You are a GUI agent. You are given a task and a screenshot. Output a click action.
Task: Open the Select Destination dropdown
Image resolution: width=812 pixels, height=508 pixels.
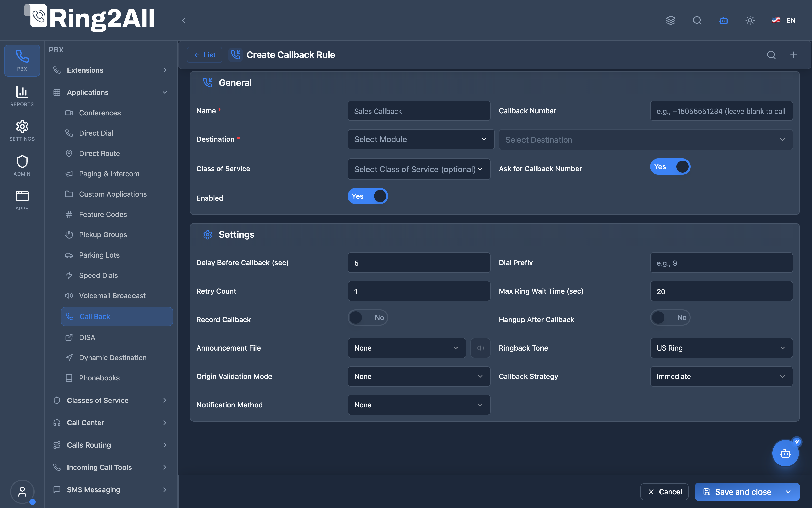[646, 140]
